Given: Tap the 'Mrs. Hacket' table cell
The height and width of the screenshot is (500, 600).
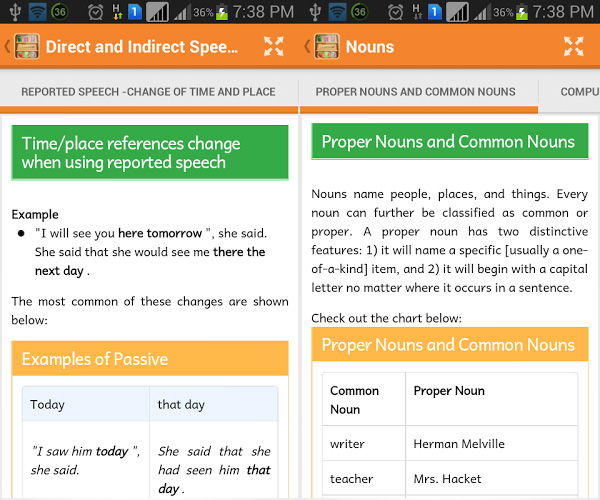Looking at the screenshot, I should (492, 479).
